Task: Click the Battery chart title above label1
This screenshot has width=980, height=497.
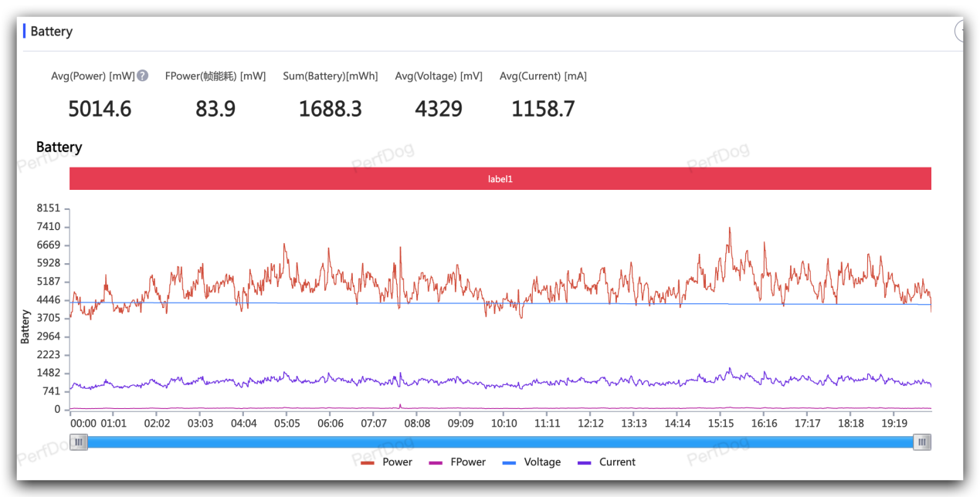Action: click(x=59, y=147)
